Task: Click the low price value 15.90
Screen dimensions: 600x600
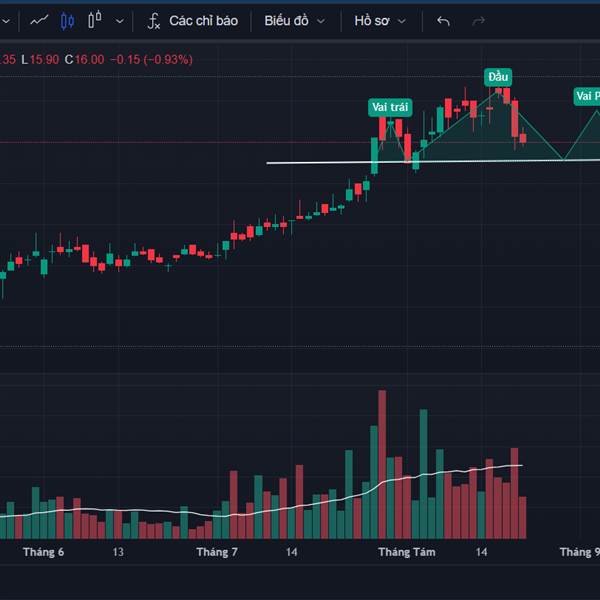Action: (44, 60)
